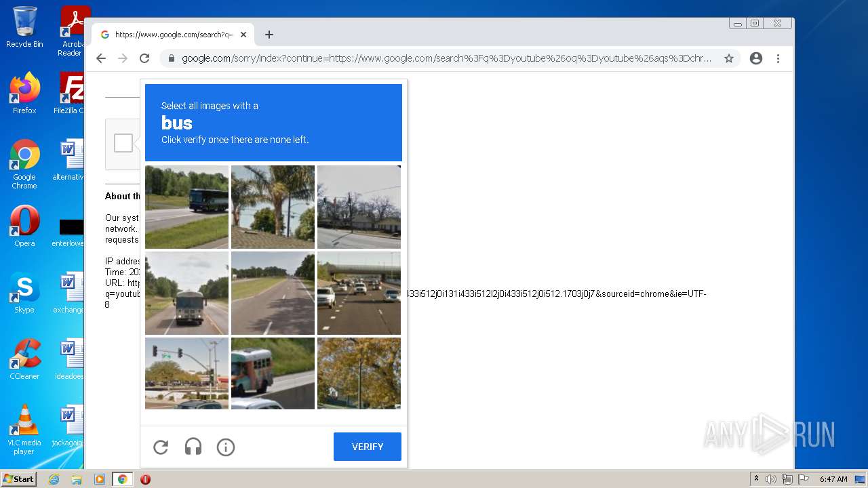Image resolution: width=868 pixels, height=488 pixels.
Task: Close the Google search tab
Action: [x=243, y=35]
